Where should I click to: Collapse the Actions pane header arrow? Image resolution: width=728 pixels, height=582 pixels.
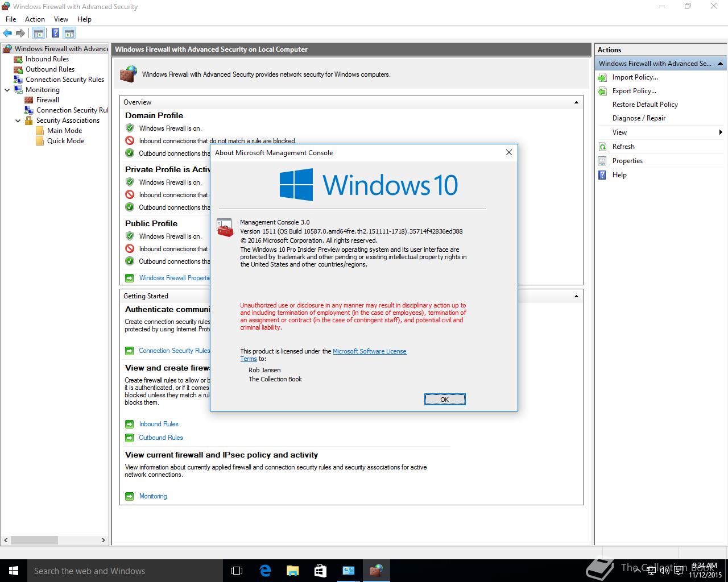pyautogui.click(x=720, y=64)
